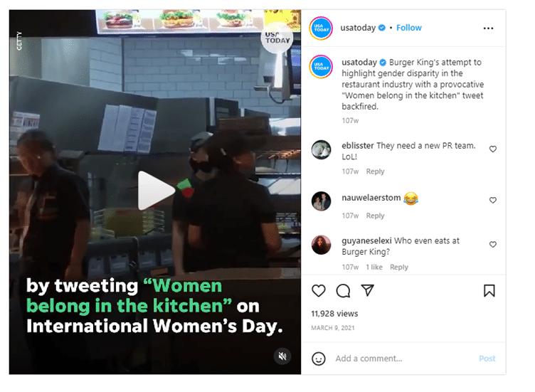Open comments via speech bubble icon

pyautogui.click(x=343, y=291)
